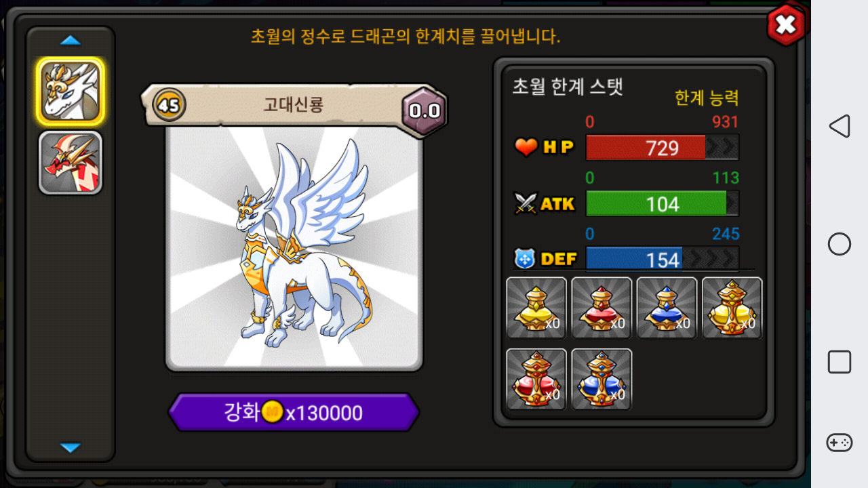The width and height of the screenshot is (868, 488).
Task: Tap the Android back navigation triangle
Action: point(840,126)
